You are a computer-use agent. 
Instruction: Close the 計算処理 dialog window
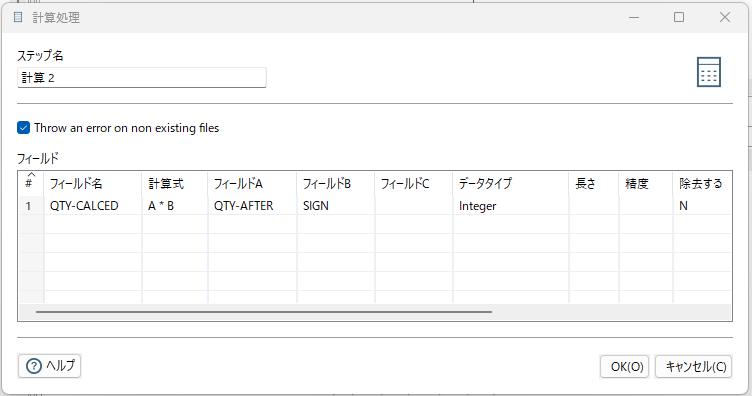click(x=725, y=17)
